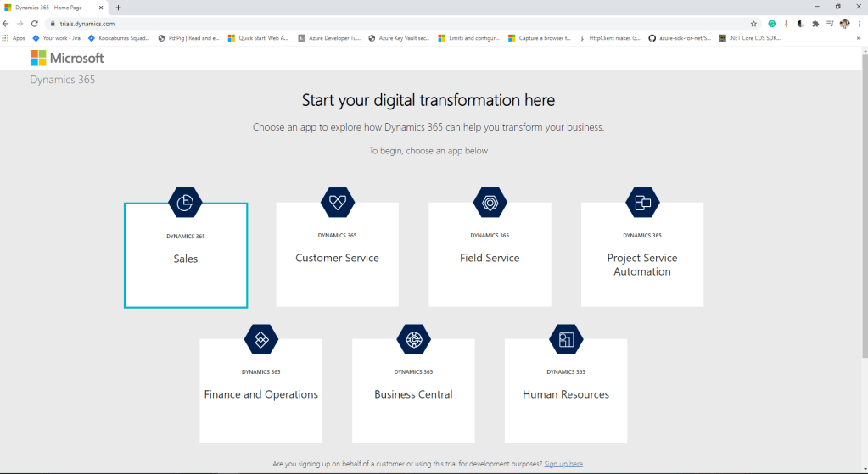
Task: Click the Sales hexagon icon
Action: tap(185, 203)
